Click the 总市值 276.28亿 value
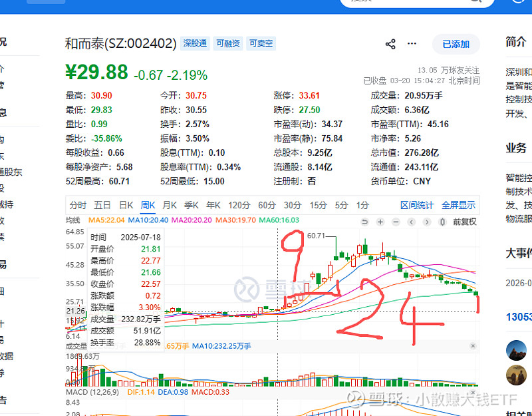 pyautogui.click(x=422, y=153)
